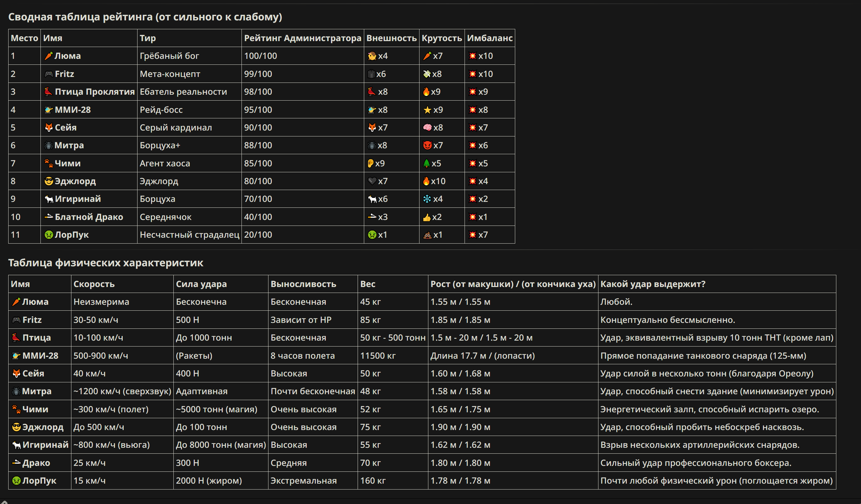
Task: Click the snowflake emoji in Игиринай's Крутость cell
Action: [x=427, y=199]
